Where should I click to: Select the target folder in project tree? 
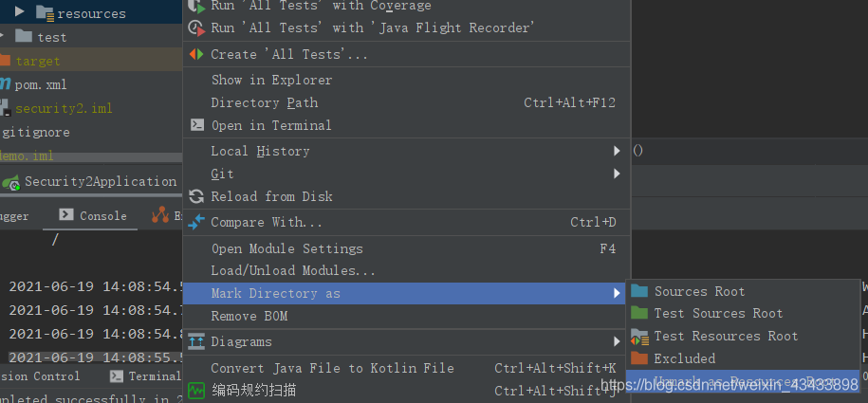pyautogui.click(x=37, y=61)
